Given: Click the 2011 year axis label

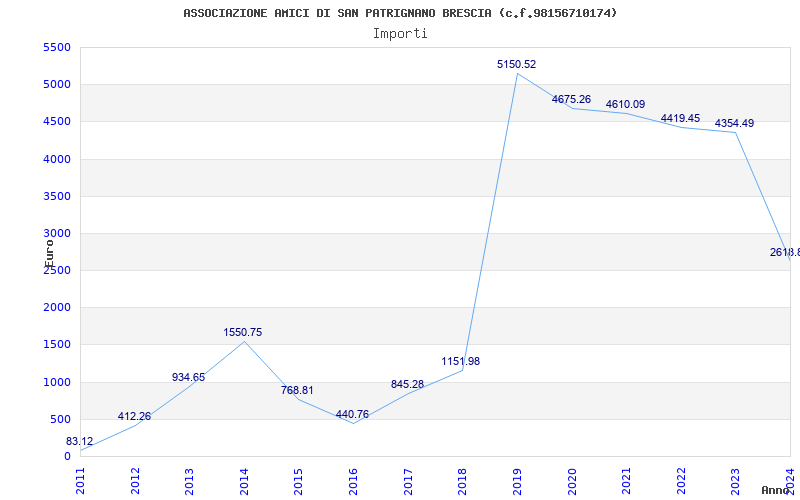Looking at the screenshot, I should tap(81, 479).
